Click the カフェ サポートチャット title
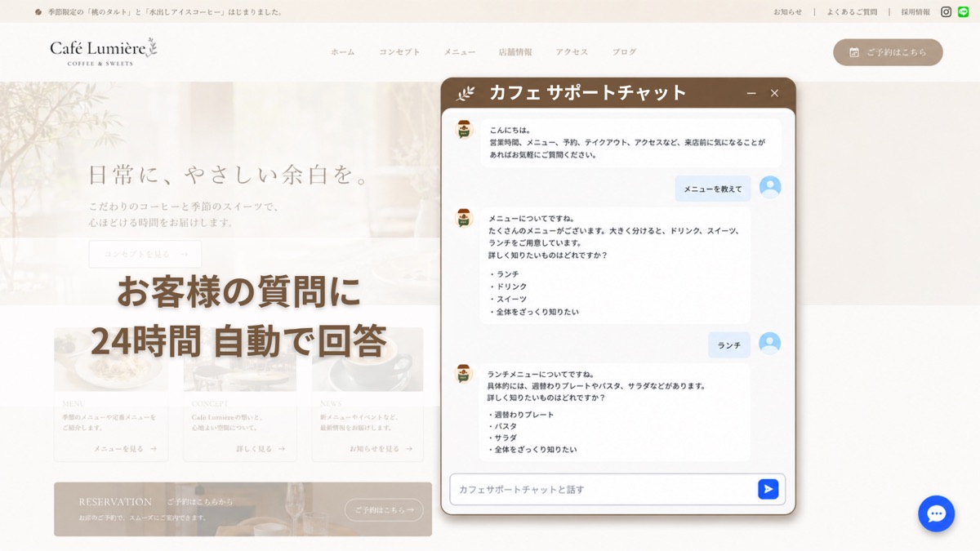 pyautogui.click(x=588, y=93)
